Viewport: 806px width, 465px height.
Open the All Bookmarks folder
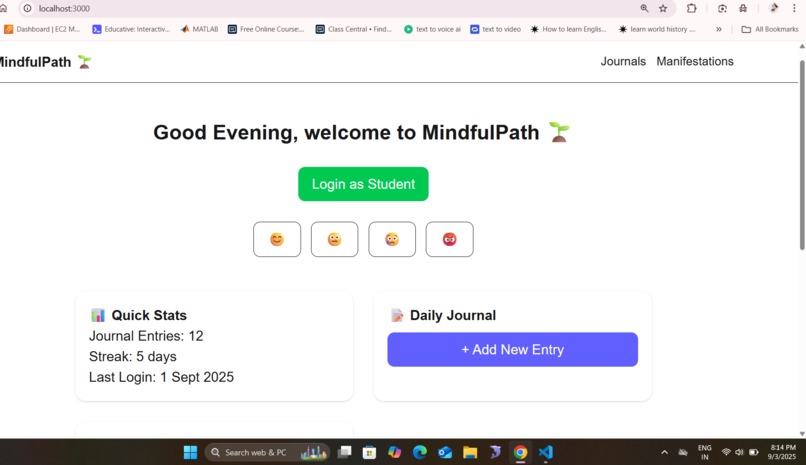[770, 29]
